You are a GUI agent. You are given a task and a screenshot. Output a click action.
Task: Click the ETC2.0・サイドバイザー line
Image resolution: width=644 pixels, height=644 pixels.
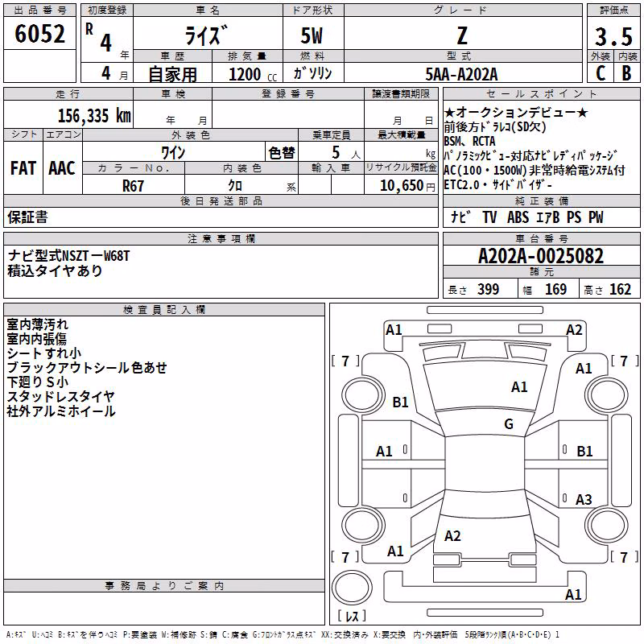[497, 185]
